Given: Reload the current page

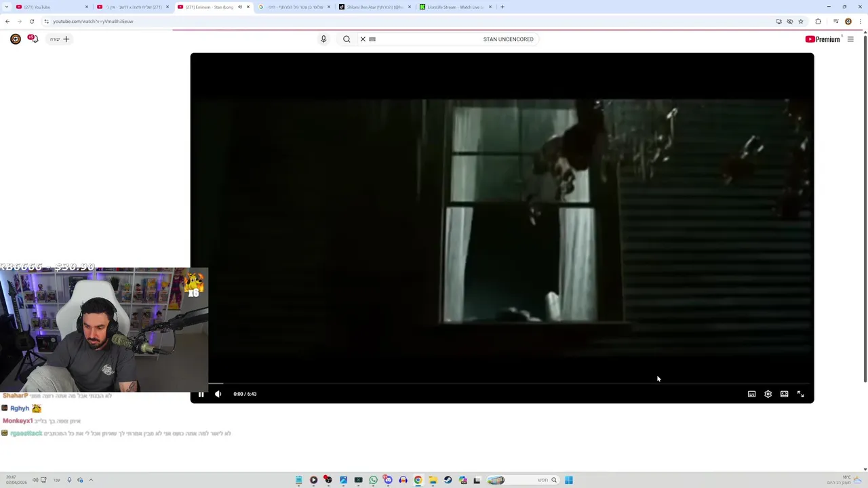Looking at the screenshot, I should [31, 21].
